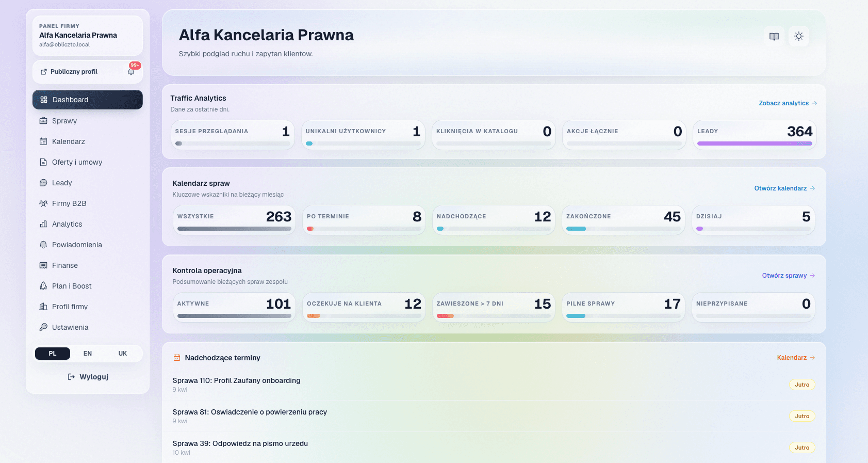The height and width of the screenshot is (463, 868).
Task: Follow the Otwórz sprawy link
Action: point(789,276)
